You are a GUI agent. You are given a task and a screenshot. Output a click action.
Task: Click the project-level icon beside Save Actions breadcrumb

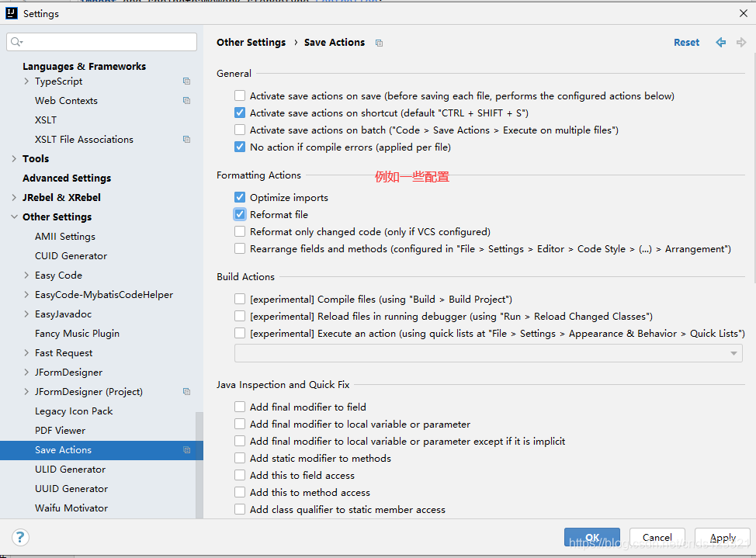[x=379, y=43]
